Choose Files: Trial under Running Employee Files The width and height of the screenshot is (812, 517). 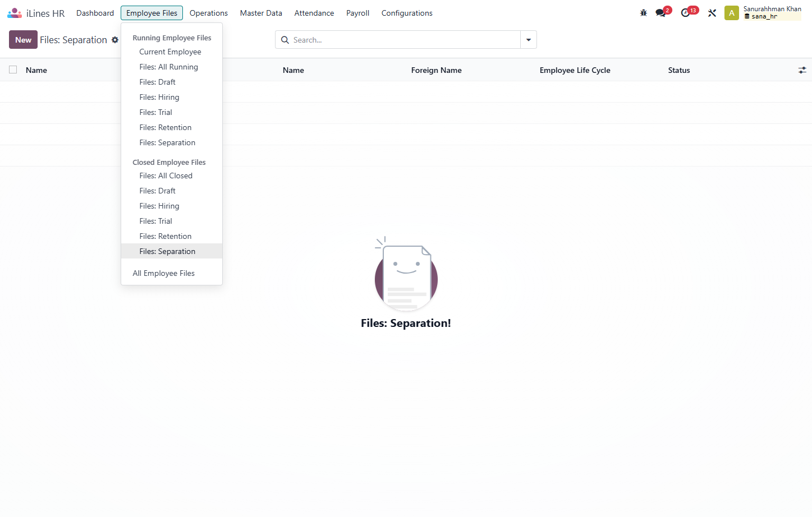tap(172, 112)
